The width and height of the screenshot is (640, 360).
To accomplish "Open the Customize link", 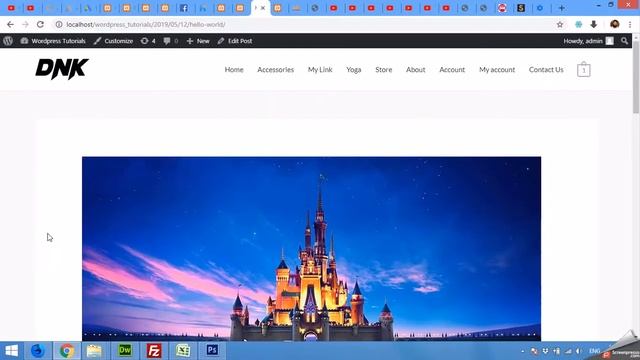I will click(113, 41).
